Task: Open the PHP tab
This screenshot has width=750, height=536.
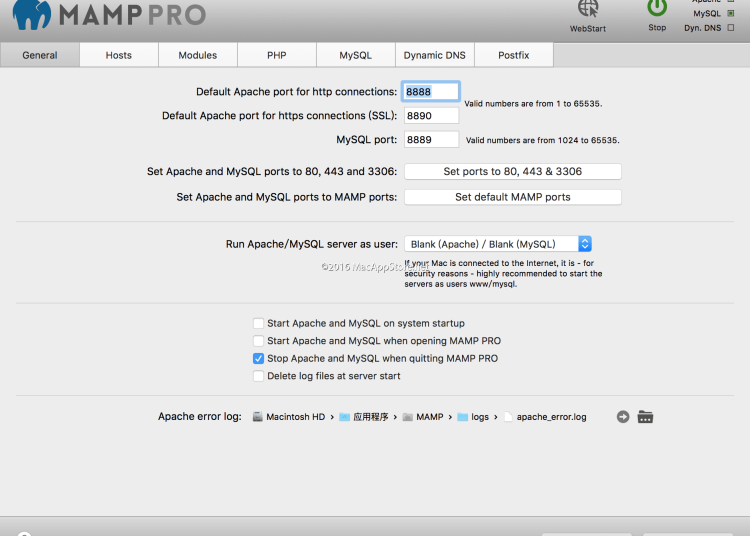Action: coord(276,55)
